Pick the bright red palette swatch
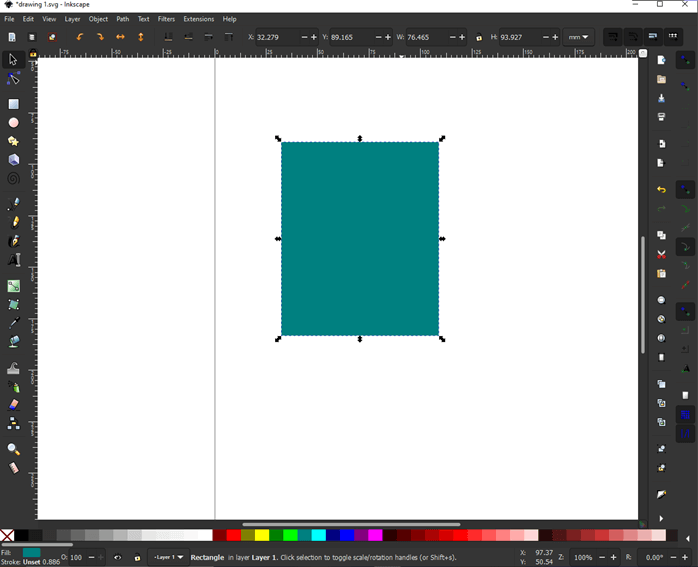The width and height of the screenshot is (698, 567). pos(233,536)
